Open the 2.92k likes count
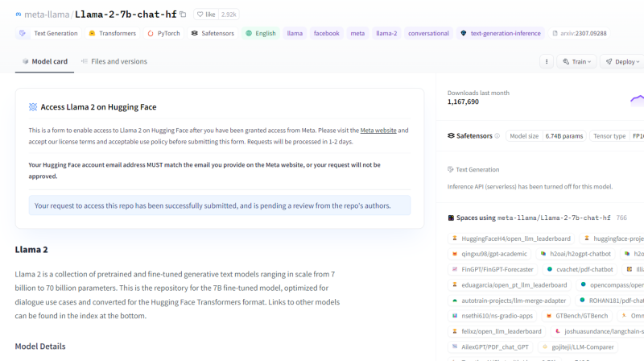The width and height of the screenshot is (644, 361). 229,15
